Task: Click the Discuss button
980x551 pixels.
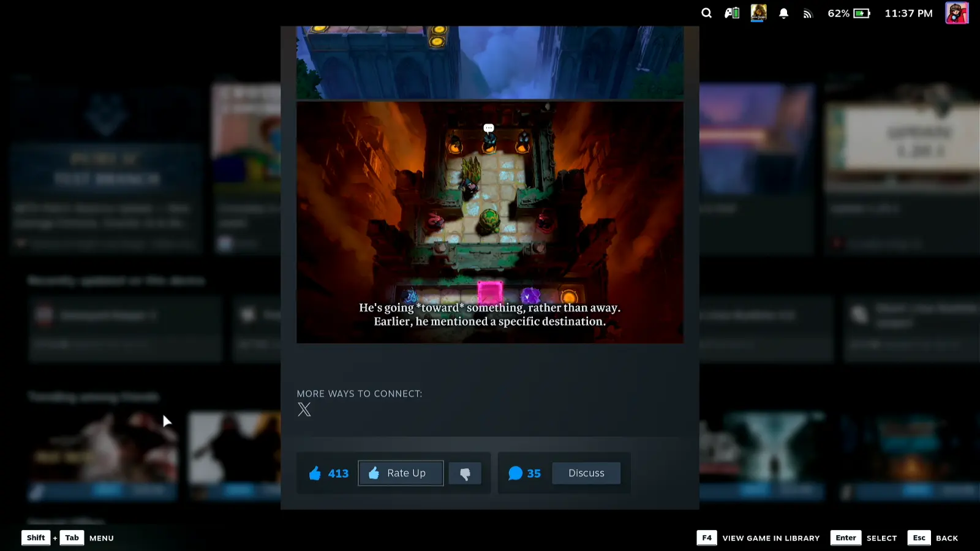Action: click(x=586, y=473)
